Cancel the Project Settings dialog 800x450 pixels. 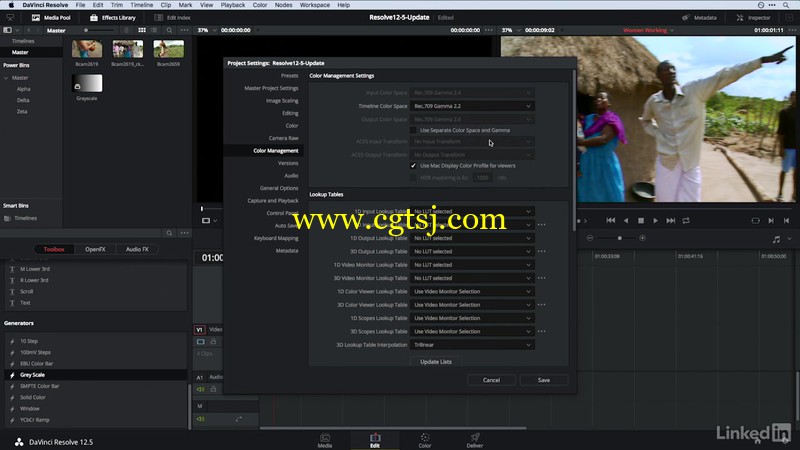point(491,380)
